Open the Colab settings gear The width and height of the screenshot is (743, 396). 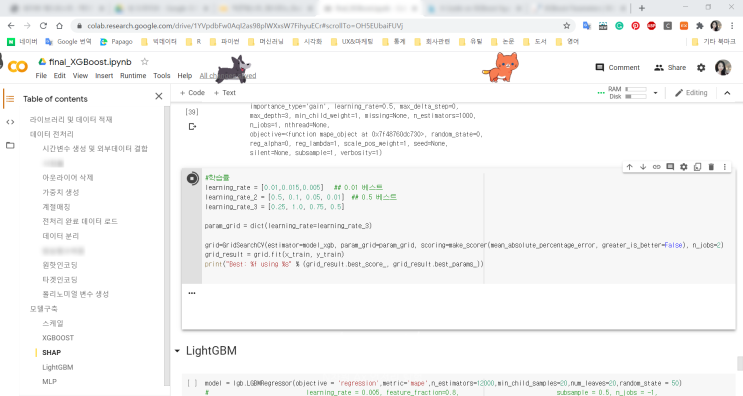pyautogui.click(x=701, y=68)
